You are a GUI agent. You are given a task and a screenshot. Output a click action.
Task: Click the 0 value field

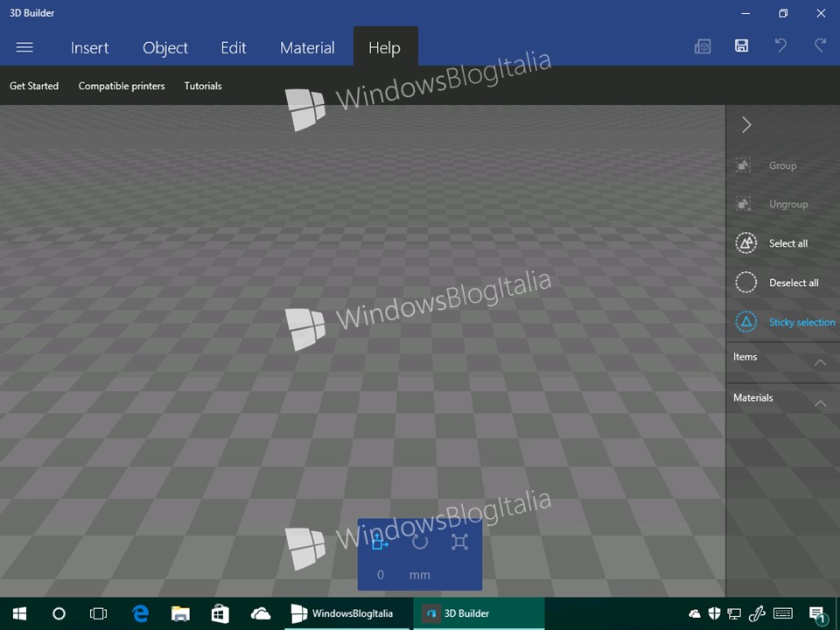[x=381, y=575]
